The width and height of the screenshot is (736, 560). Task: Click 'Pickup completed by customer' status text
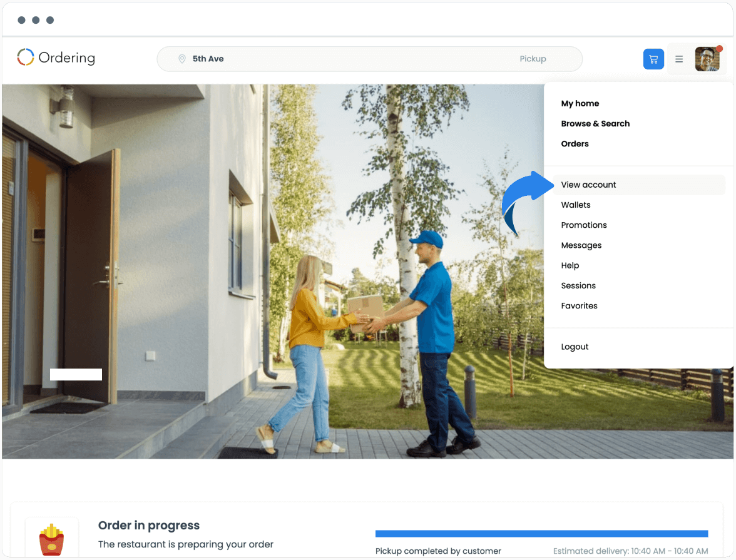438,551
